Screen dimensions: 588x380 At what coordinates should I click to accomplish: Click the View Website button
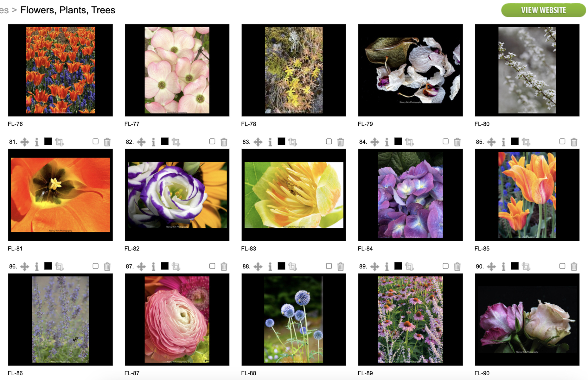[x=543, y=10]
